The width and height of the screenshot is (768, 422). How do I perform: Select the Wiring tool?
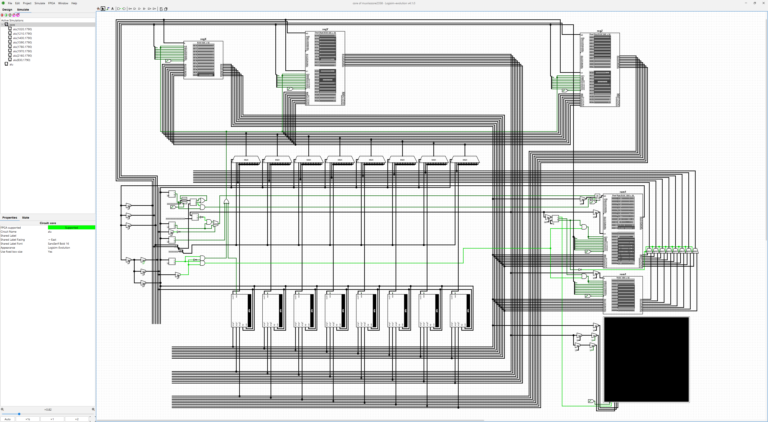(x=108, y=8)
